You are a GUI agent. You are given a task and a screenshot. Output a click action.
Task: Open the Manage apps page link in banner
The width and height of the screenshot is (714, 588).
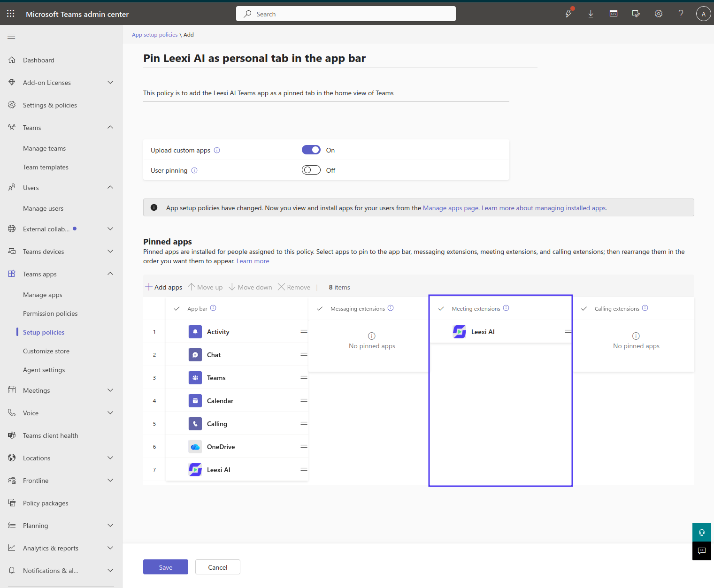click(x=451, y=208)
